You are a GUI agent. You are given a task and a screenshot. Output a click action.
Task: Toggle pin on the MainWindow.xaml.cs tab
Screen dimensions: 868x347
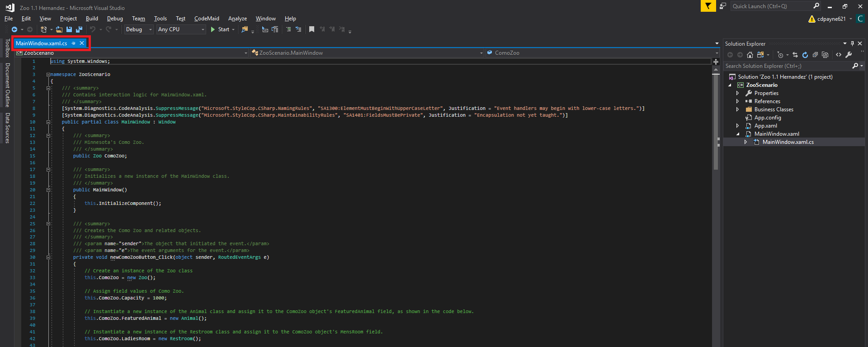point(74,43)
